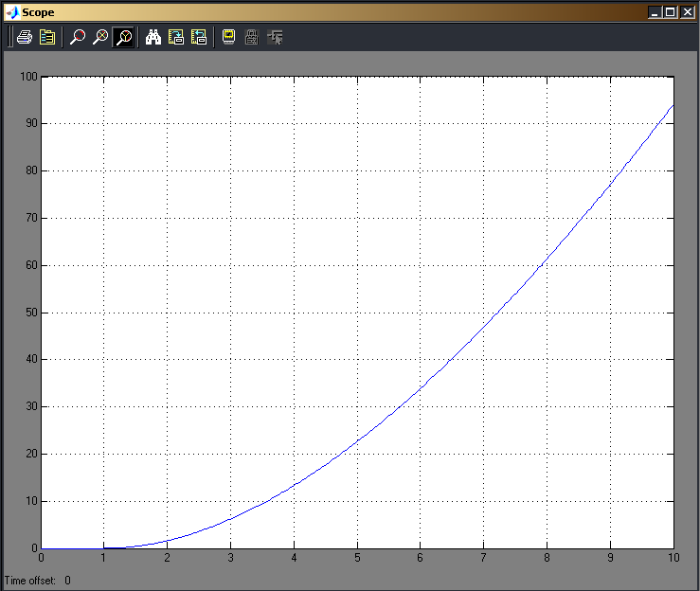The image size is (700, 591).
Task: Click the toolbar grip handle at the left edge
Action: [9, 37]
